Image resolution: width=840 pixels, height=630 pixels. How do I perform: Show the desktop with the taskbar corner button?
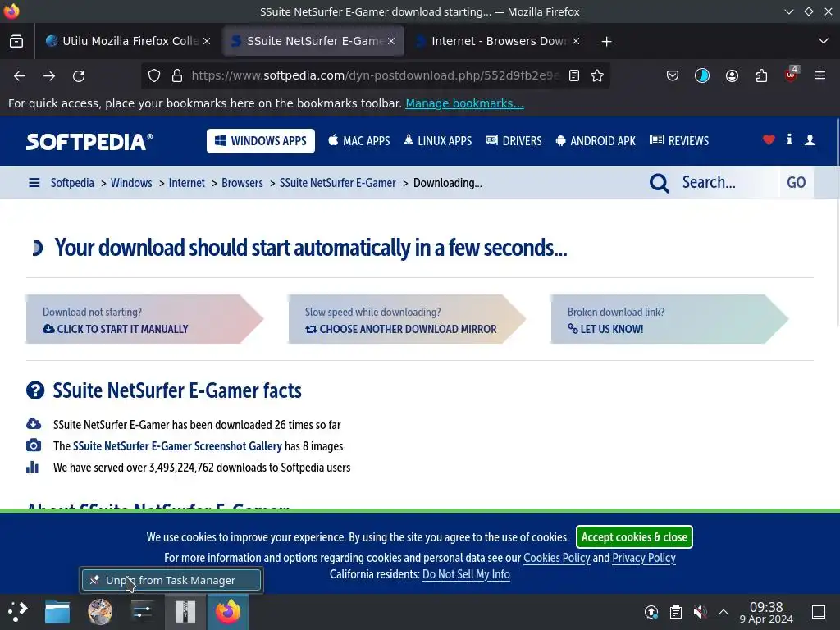point(819,612)
